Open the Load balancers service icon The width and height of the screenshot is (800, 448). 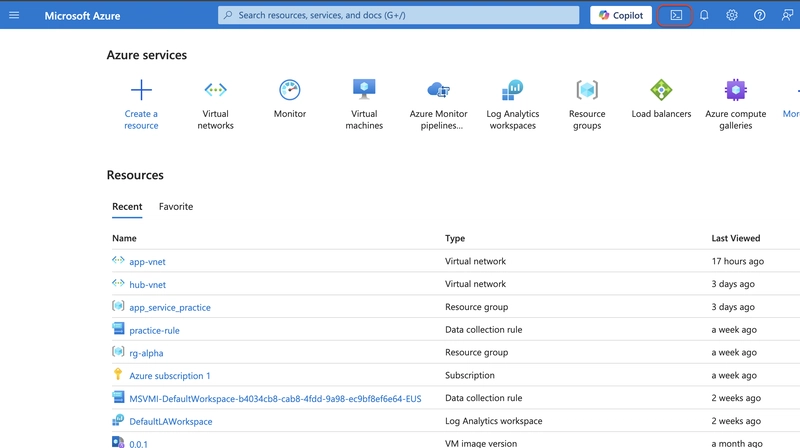point(661,90)
